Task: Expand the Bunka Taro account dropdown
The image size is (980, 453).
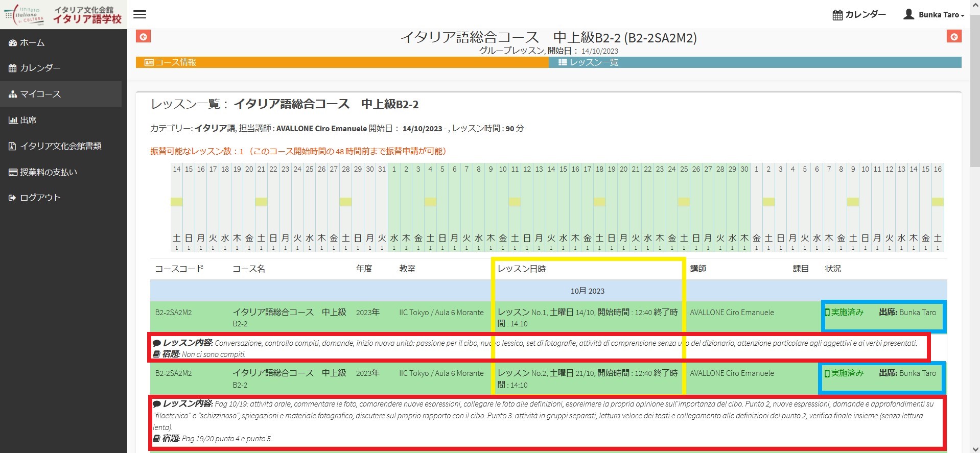Action: [941, 15]
